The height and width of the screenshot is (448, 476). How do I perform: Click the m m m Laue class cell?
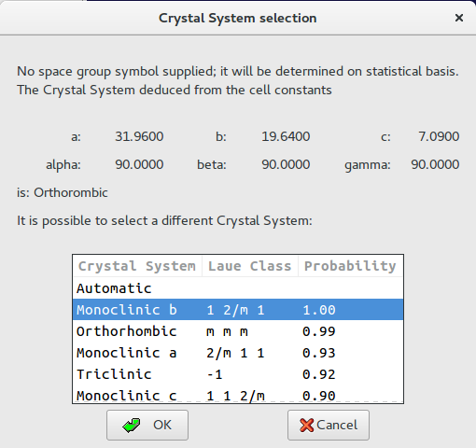point(227,331)
